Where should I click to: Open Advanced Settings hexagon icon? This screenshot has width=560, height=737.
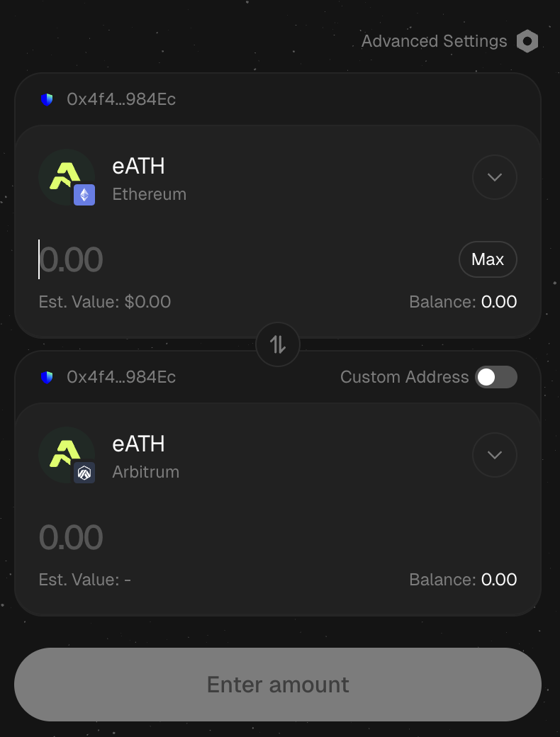click(x=527, y=42)
